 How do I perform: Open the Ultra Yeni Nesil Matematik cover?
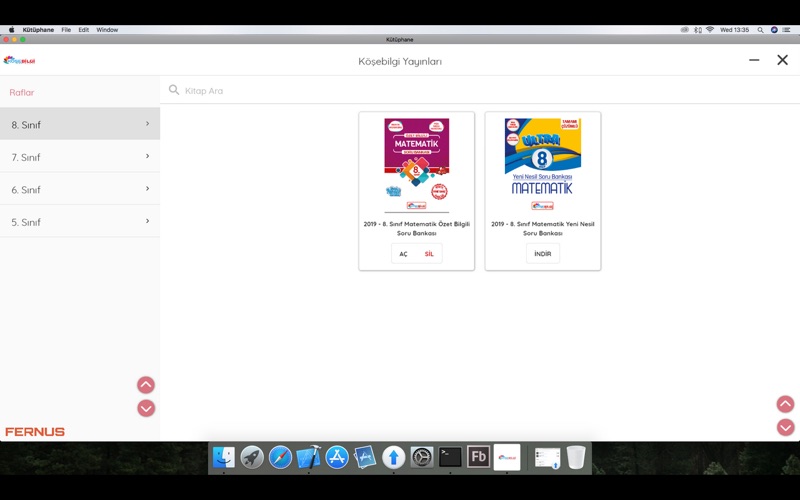click(543, 165)
